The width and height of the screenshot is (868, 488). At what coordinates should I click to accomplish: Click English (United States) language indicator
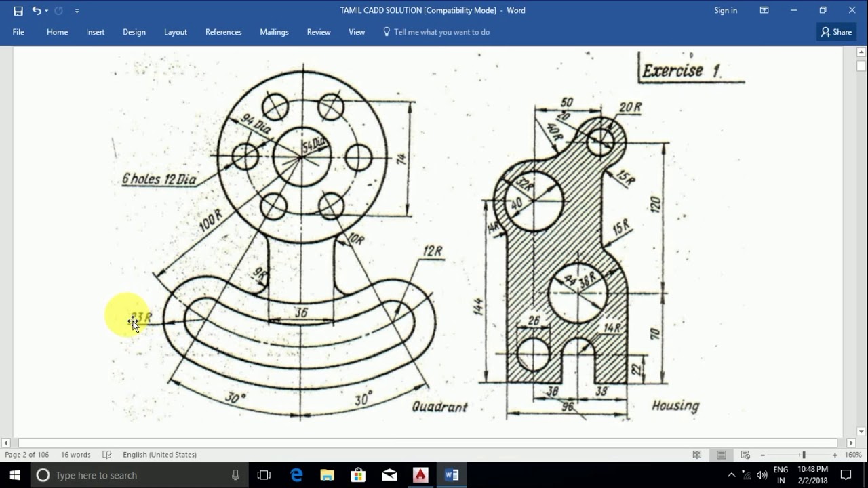[x=159, y=455]
